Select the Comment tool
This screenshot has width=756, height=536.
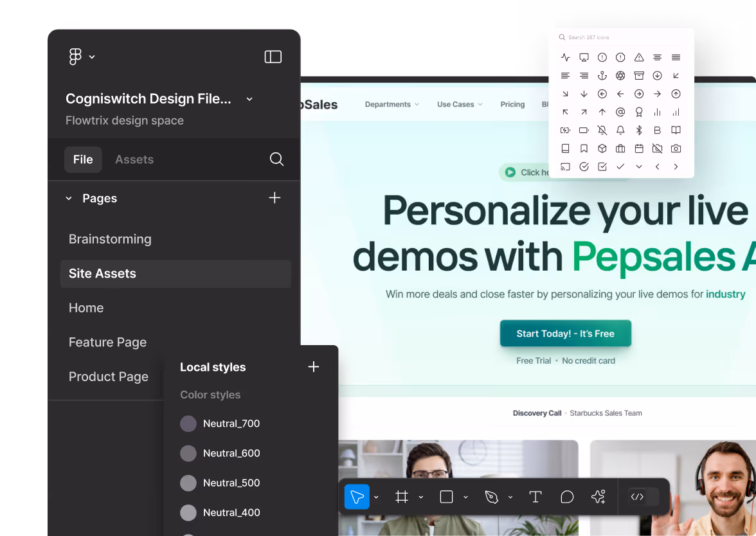tap(567, 496)
